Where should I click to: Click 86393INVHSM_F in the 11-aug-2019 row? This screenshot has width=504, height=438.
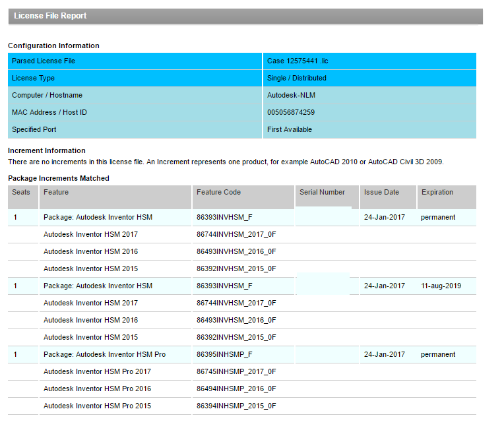click(x=224, y=286)
